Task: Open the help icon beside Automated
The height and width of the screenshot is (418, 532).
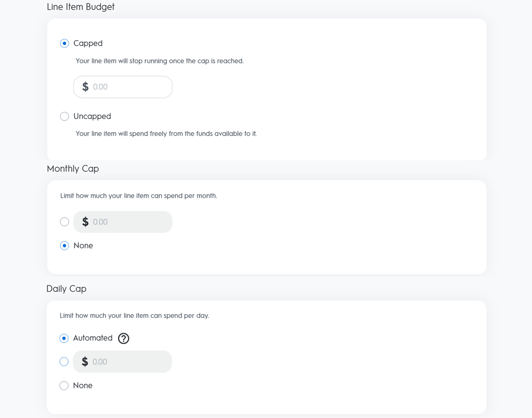Action: tap(124, 339)
